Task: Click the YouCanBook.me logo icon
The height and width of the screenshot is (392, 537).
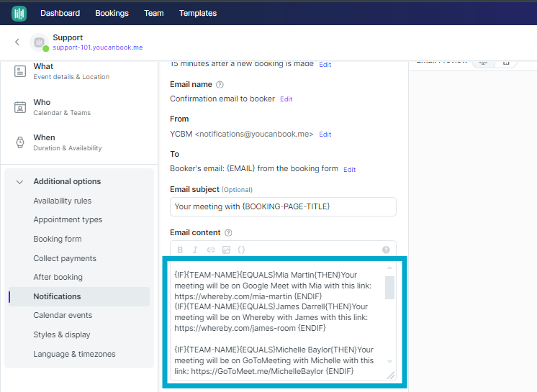Action: 19,14
